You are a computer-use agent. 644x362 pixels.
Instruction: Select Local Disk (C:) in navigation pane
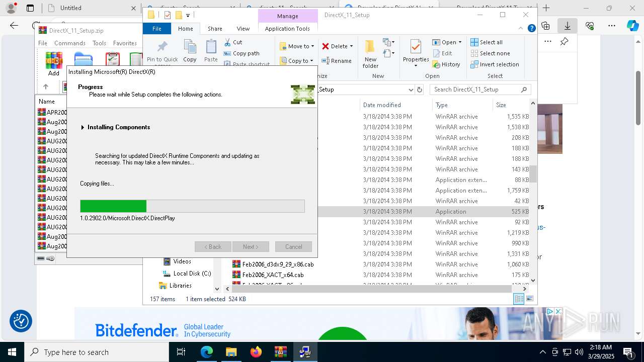tap(187, 274)
